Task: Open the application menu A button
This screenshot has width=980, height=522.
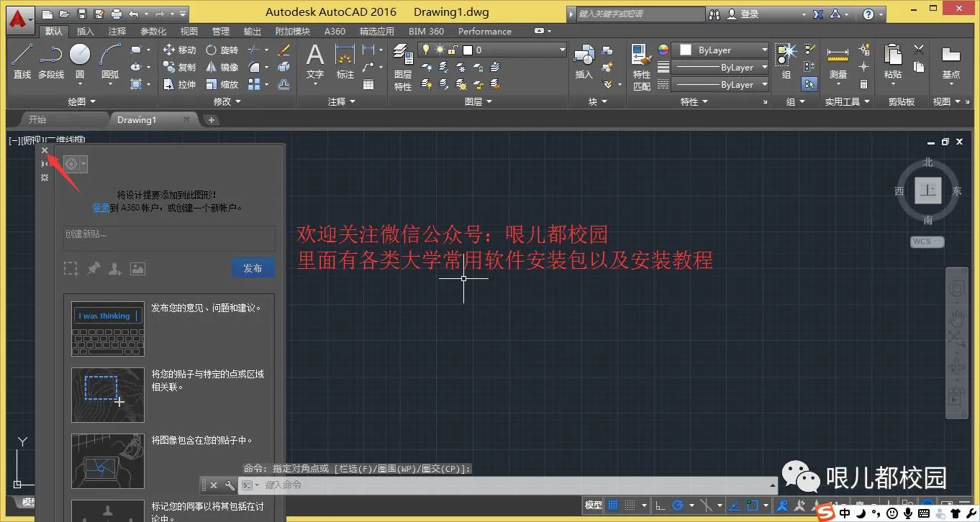Action: pos(22,19)
